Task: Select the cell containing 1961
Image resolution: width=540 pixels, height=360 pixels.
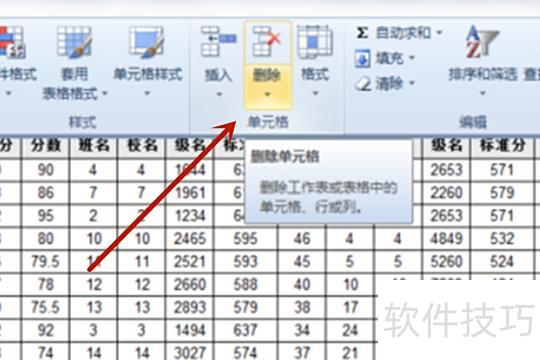Action: 189,193
